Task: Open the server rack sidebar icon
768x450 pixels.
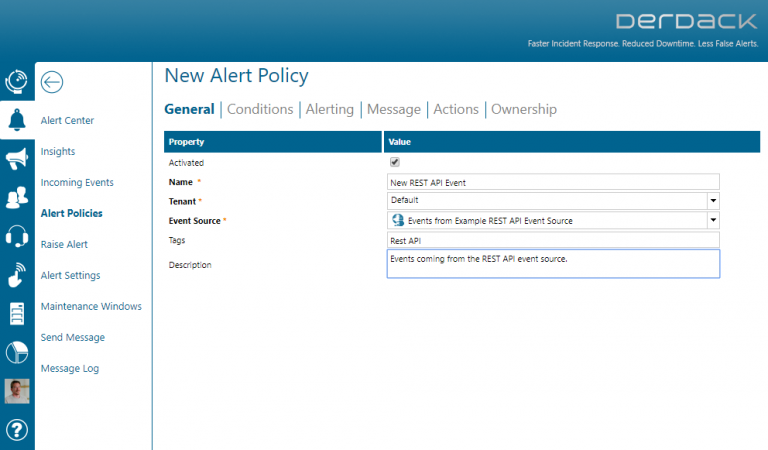Action: click(x=16, y=313)
